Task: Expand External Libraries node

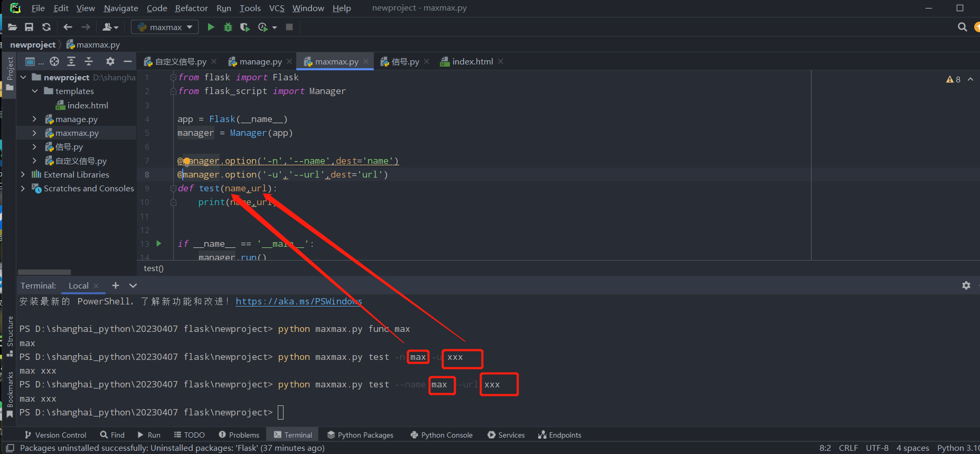Action: pyautogui.click(x=23, y=174)
